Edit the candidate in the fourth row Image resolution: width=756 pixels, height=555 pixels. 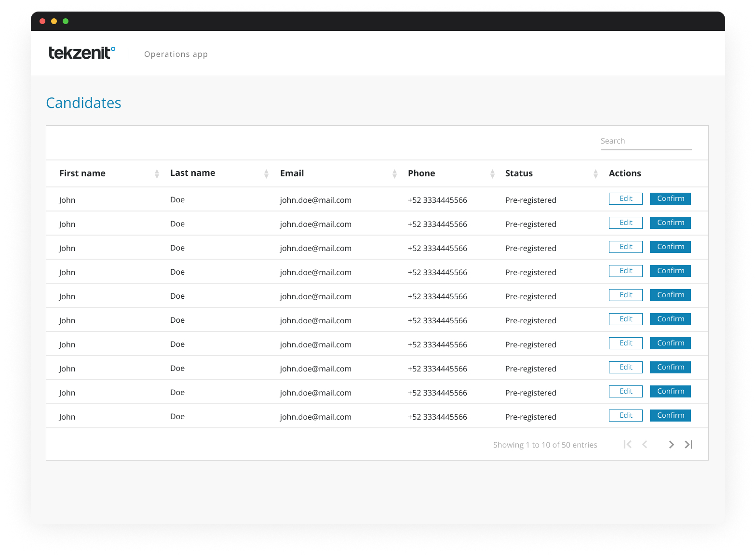(626, 271)
